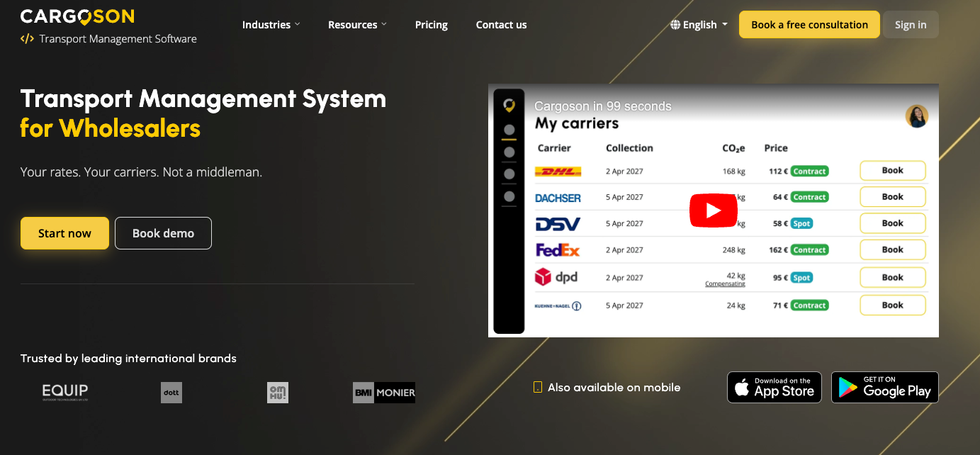Click the Compensating link in dpd row

pyautogui.click(x=725, y=284)
